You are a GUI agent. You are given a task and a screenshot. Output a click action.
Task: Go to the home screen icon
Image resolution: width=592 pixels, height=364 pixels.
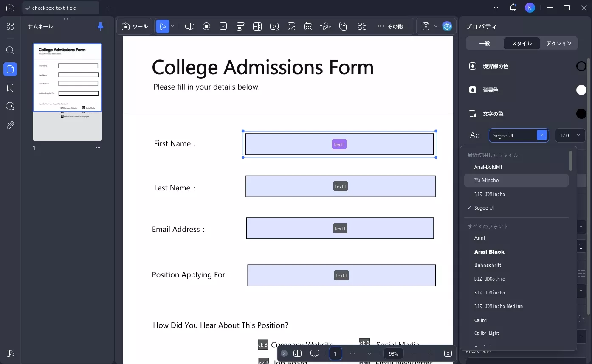coord(10,8)
